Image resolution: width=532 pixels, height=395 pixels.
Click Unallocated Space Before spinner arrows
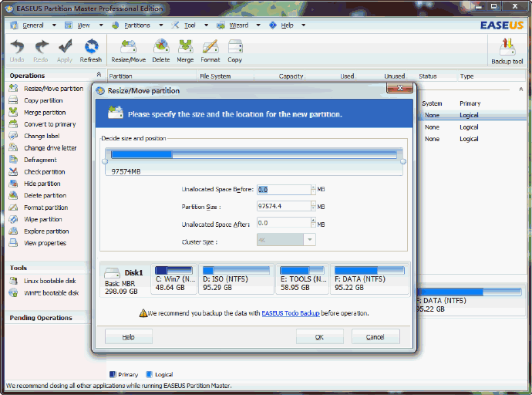[x=313, y=190]
